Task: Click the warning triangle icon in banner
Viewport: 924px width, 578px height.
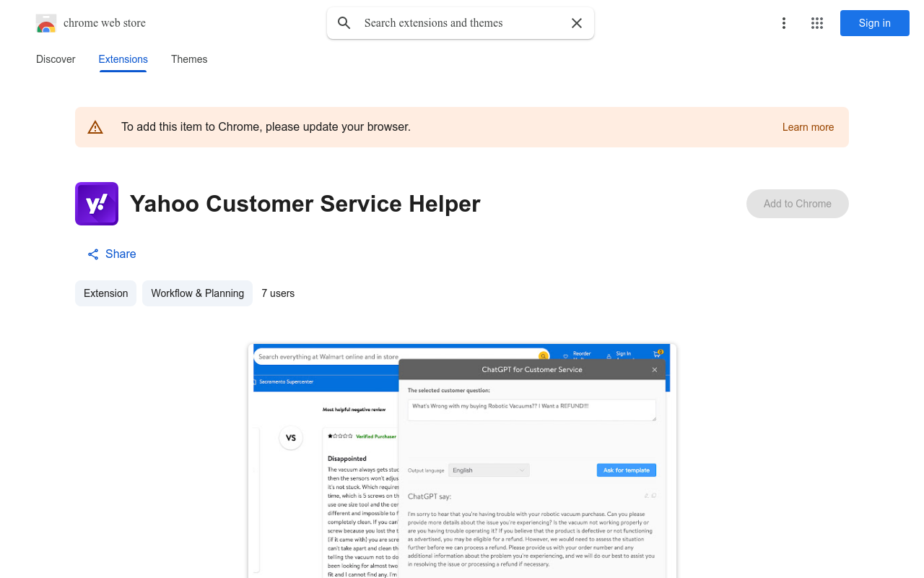Action: [x=95, y=127]
